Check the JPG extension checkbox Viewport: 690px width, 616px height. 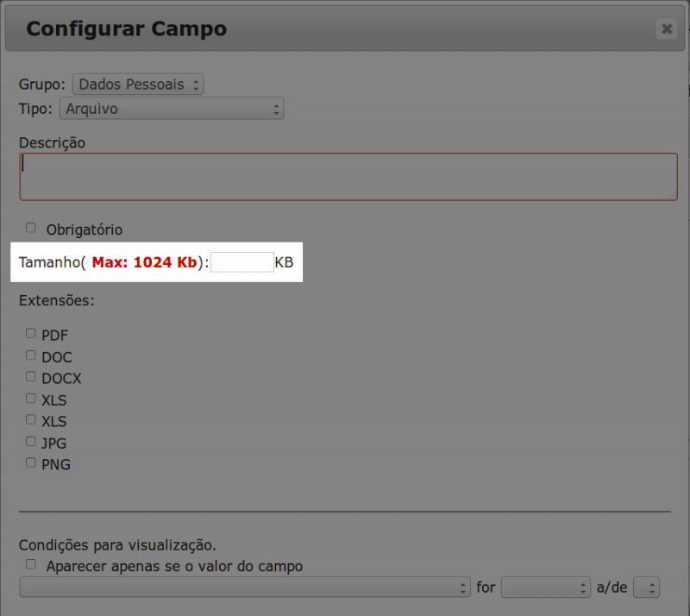tap(30, 440)
